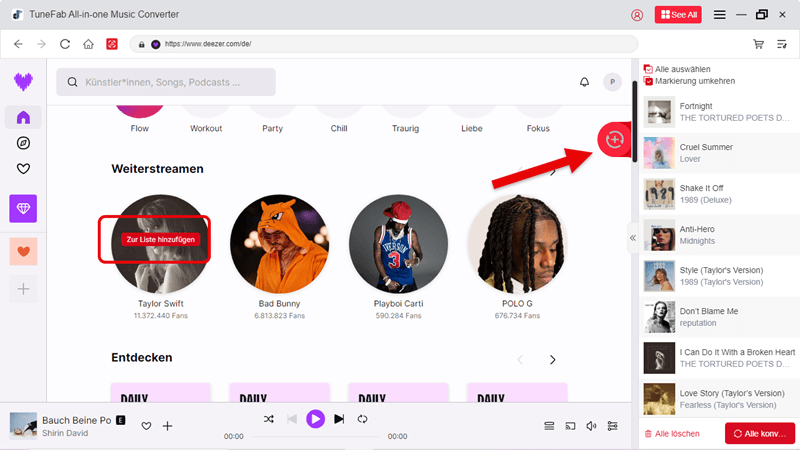
Task: Open the conversion queue list icon
Action: coord(782,44)
